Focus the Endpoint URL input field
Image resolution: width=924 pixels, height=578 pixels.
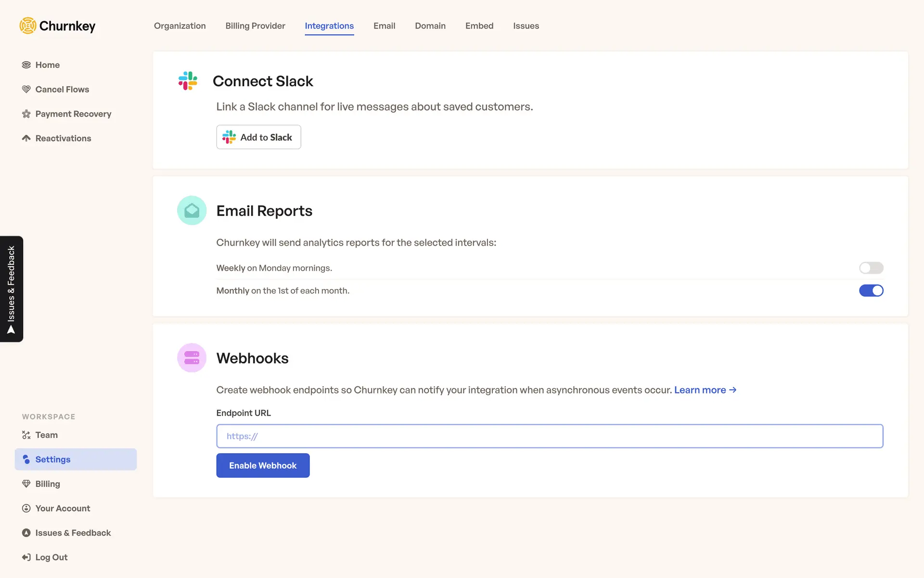pyautogui.click(x=550, y=436)
